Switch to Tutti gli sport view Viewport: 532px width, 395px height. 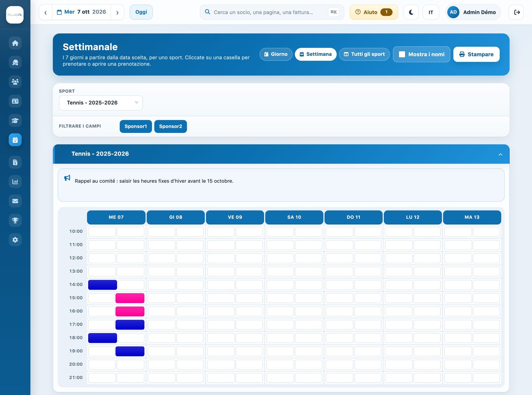(364, 54)
